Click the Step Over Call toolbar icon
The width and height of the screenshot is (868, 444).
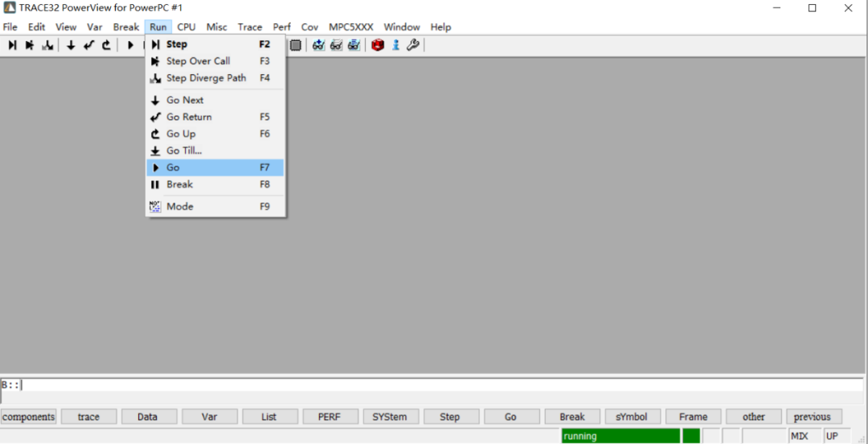pos(30,45)
